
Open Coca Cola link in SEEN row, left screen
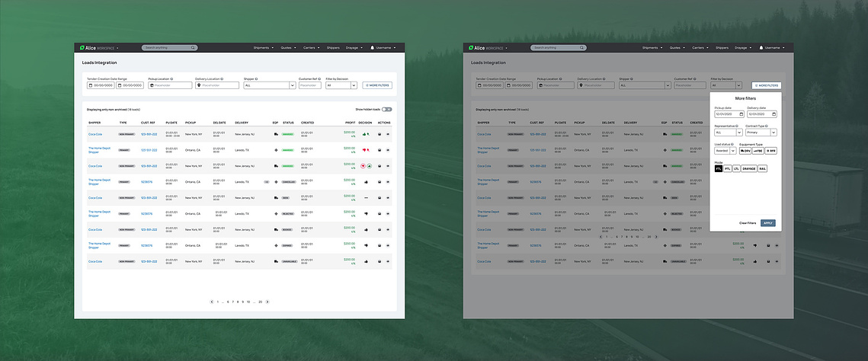coord(95,197)
